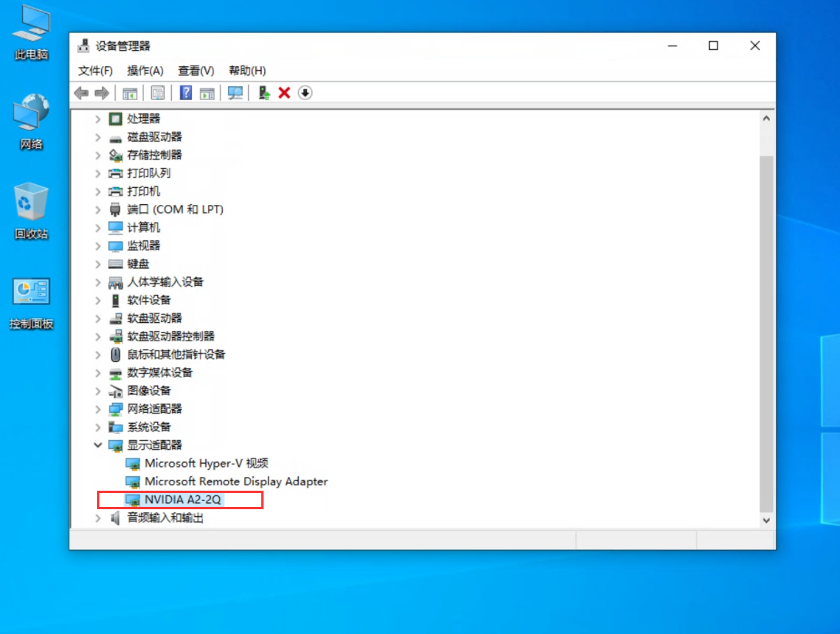Collapse the 显示适配器 node
Viewport: 840px width, 634px height.
coord(98,445)
